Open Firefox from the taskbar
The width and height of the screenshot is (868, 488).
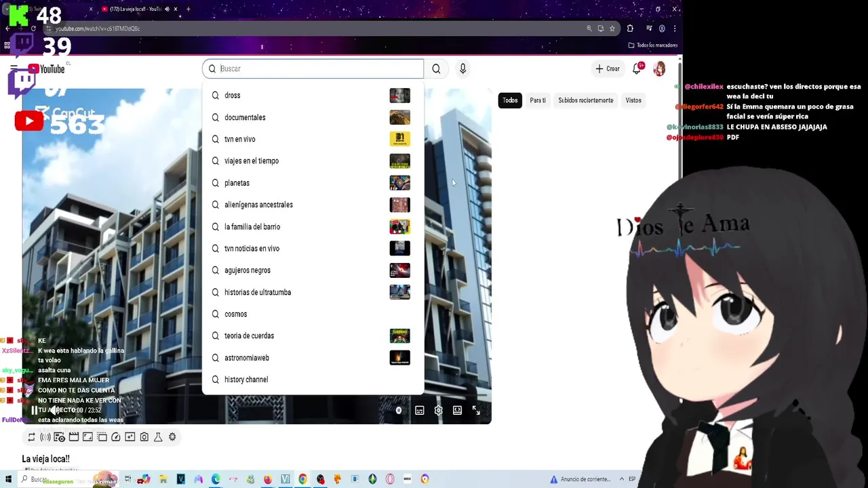coord(267,479)
